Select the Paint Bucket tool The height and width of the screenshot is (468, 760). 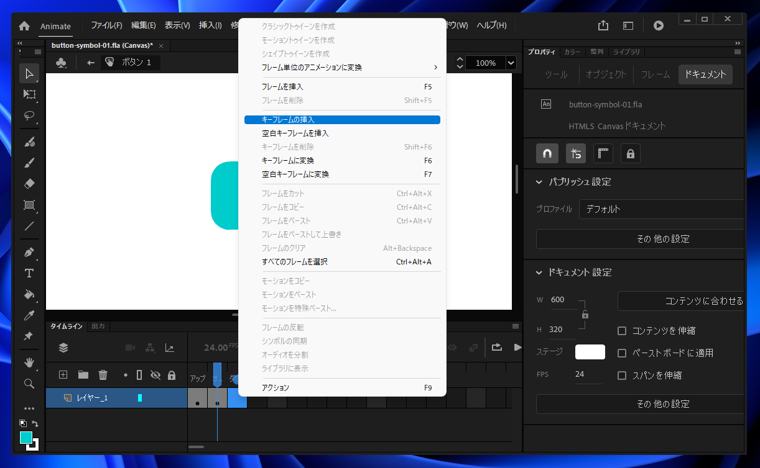coord(29,294)
